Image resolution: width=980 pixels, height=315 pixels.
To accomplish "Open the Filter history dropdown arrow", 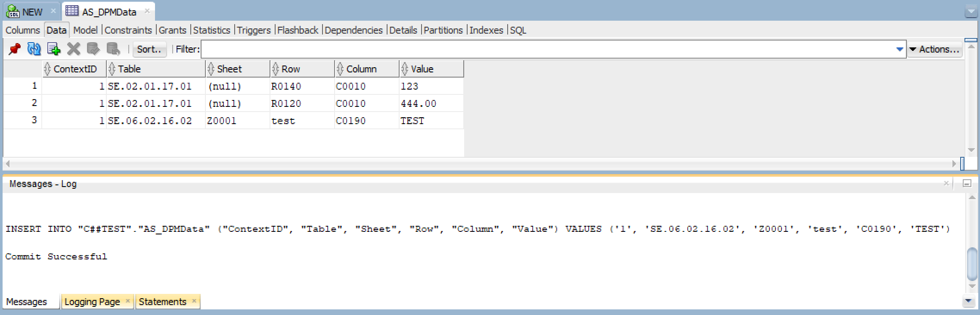I will coord(899,50).
